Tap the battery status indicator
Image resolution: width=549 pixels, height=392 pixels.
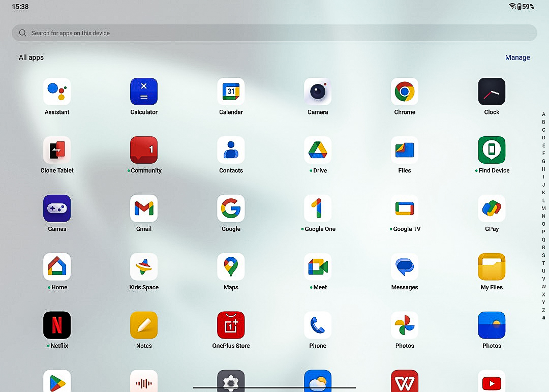(526, 7)
